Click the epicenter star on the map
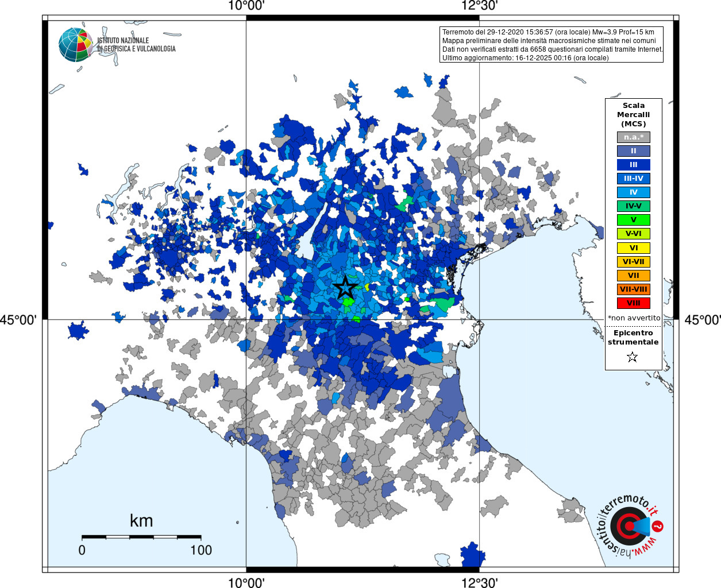This screenshot has width=721, height=588. [345, 287]
